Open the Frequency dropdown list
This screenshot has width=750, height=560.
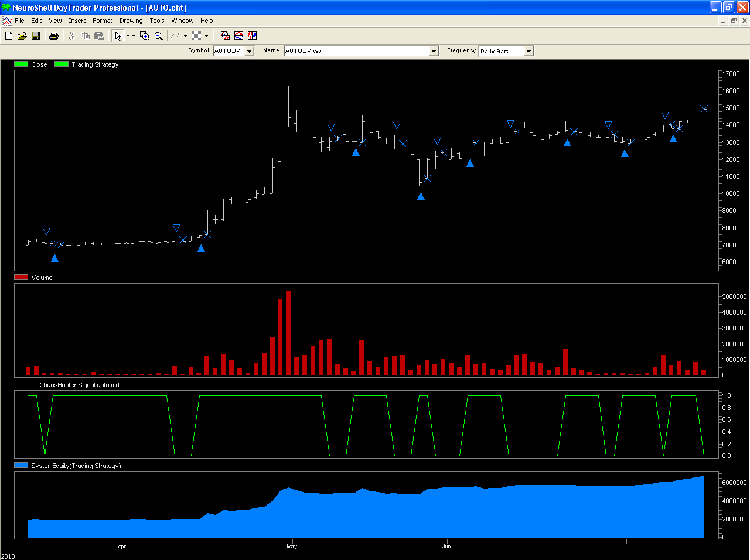click(529, 52)
